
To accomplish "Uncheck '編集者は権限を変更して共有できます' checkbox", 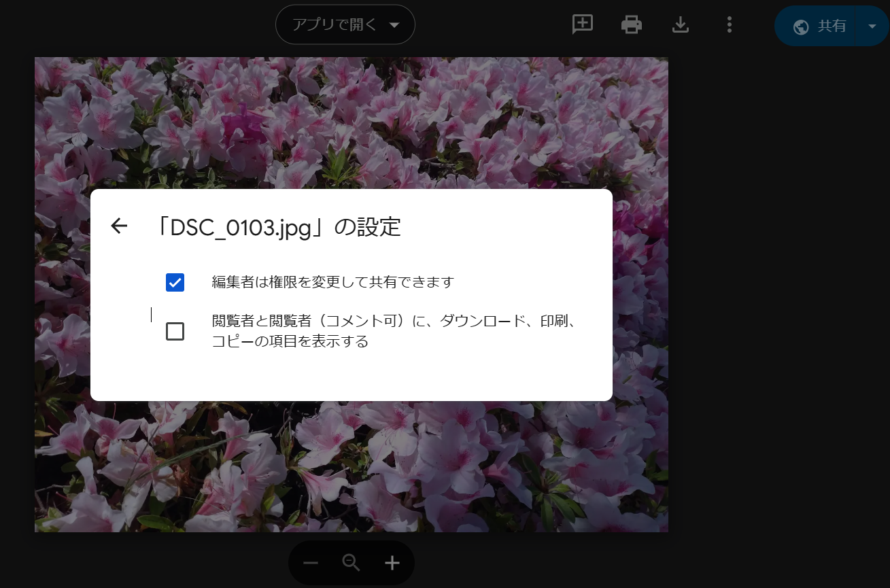I will click(x=175, y=282).
